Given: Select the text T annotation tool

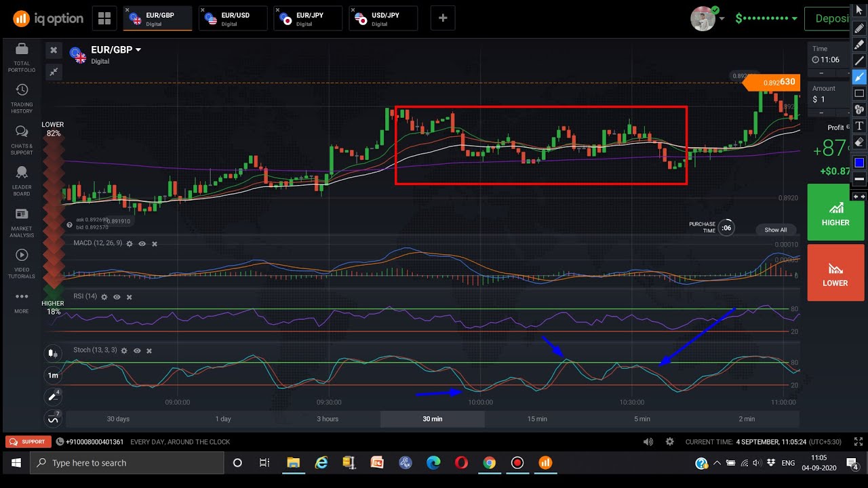Looking at the screenshot, I should tap(859, 126).
